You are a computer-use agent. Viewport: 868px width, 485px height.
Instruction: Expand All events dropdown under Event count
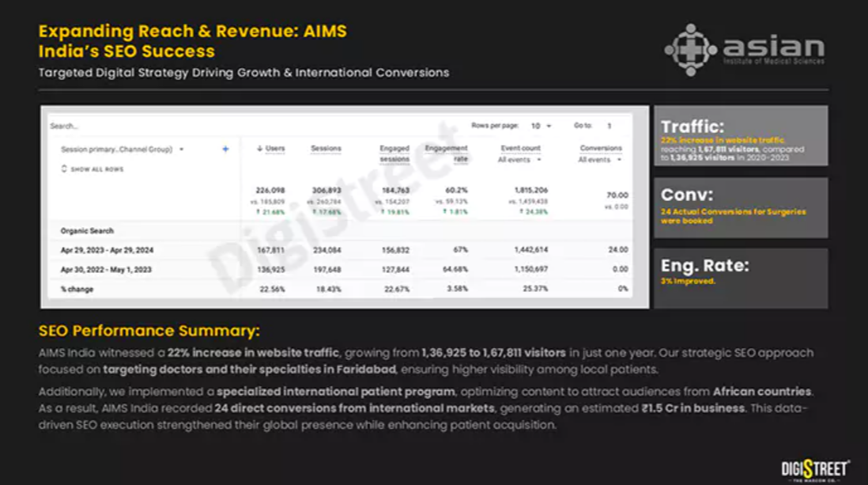click(519, 160)
